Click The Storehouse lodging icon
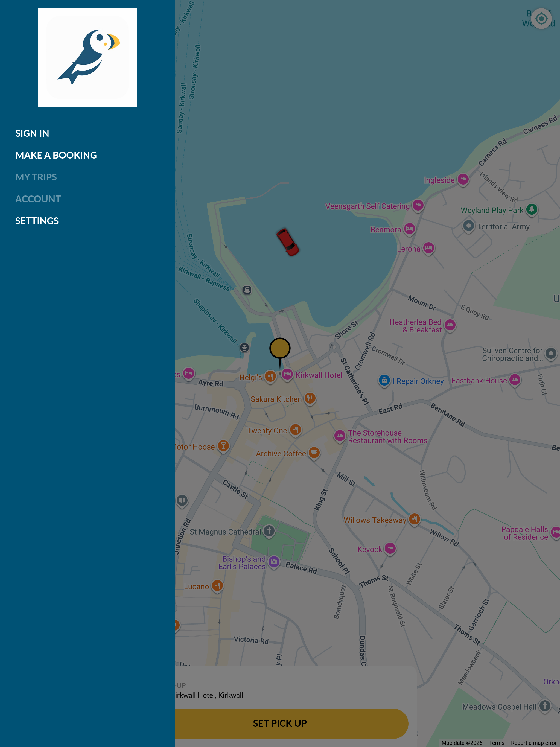560x747 pixels. (x=340, y=436)
